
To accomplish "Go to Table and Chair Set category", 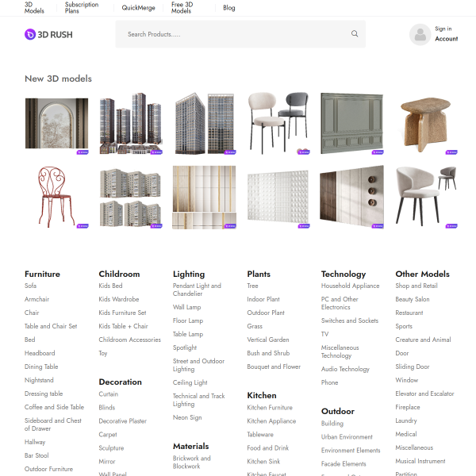I will point(51,326).
